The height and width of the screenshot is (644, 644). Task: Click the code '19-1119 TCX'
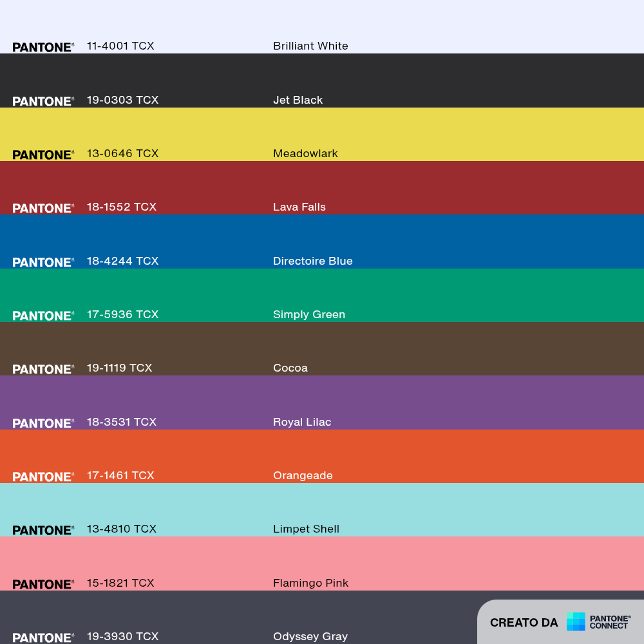pos(120,368)
